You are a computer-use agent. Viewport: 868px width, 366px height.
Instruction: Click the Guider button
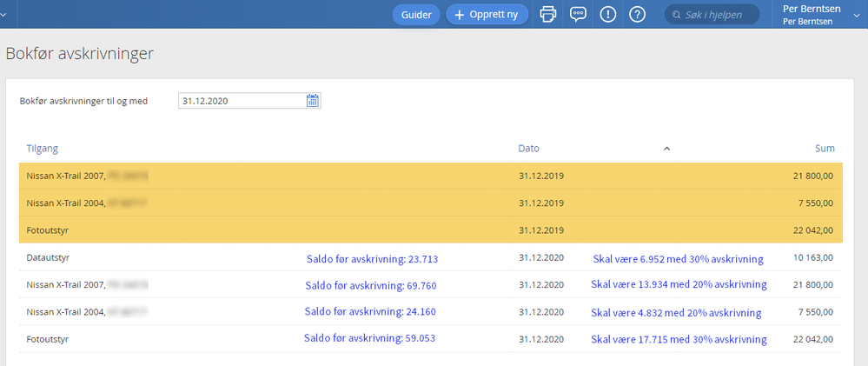(x=416, y=15)
